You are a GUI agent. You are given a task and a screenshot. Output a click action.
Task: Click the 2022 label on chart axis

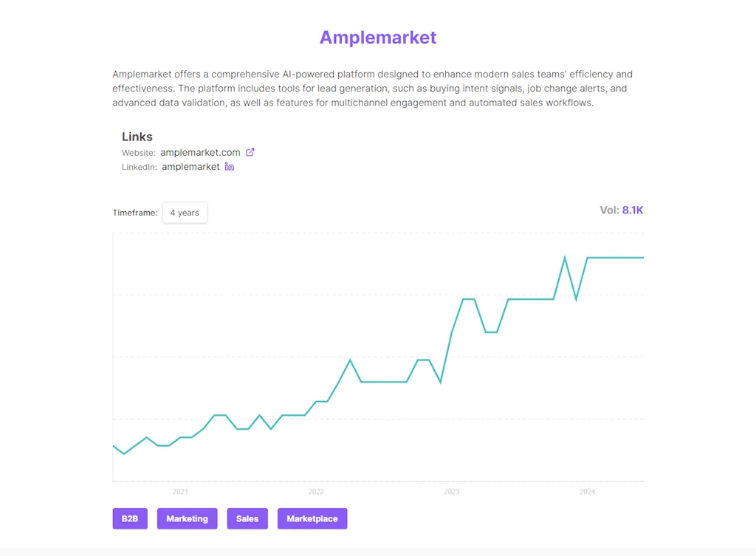pyautogui.click(x=316, y=492)
